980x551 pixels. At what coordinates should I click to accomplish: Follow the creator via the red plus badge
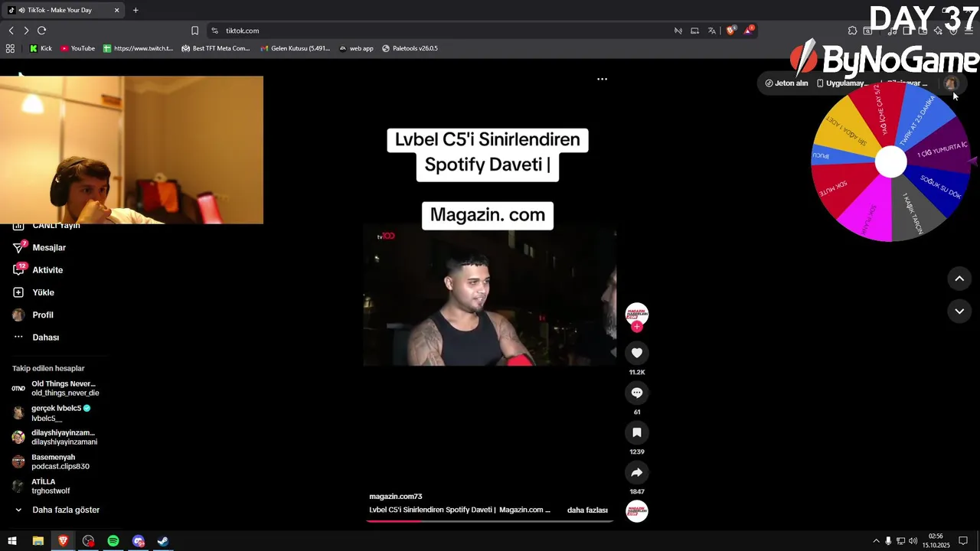[x=637, y=327]
